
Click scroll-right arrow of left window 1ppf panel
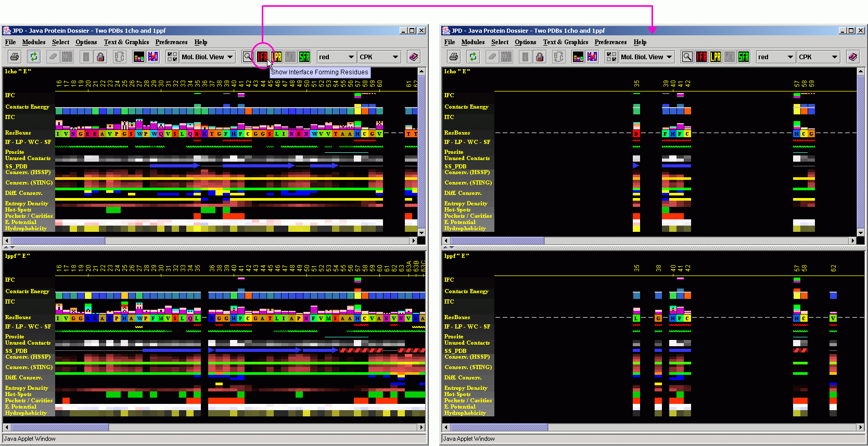pyautogui.click(x=422, y=427)
